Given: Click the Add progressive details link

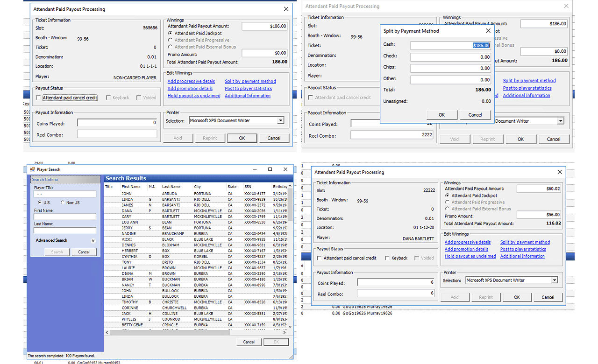Looking at the screenshot, I should pyautogui.click(x=191, y=81).
